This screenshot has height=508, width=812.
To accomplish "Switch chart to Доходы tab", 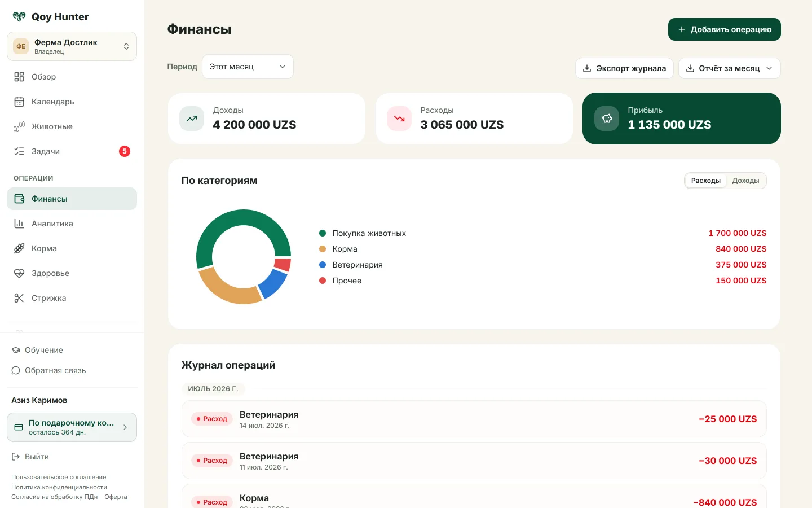I will coord(745,181).
